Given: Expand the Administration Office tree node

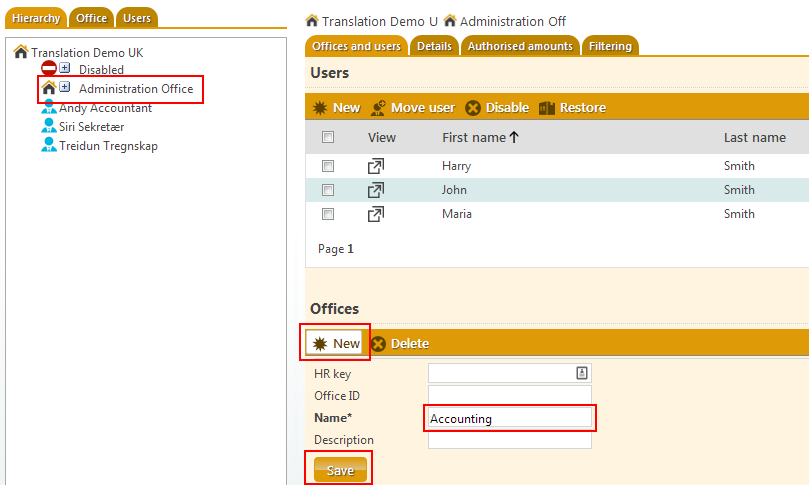Looking at the screenshot, I should pos(64,87).
